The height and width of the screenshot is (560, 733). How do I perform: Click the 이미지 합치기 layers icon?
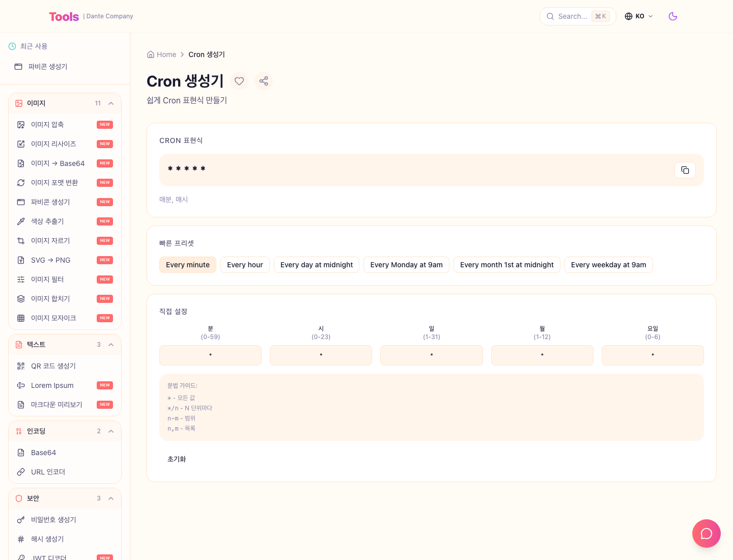(x=21, y=299)
